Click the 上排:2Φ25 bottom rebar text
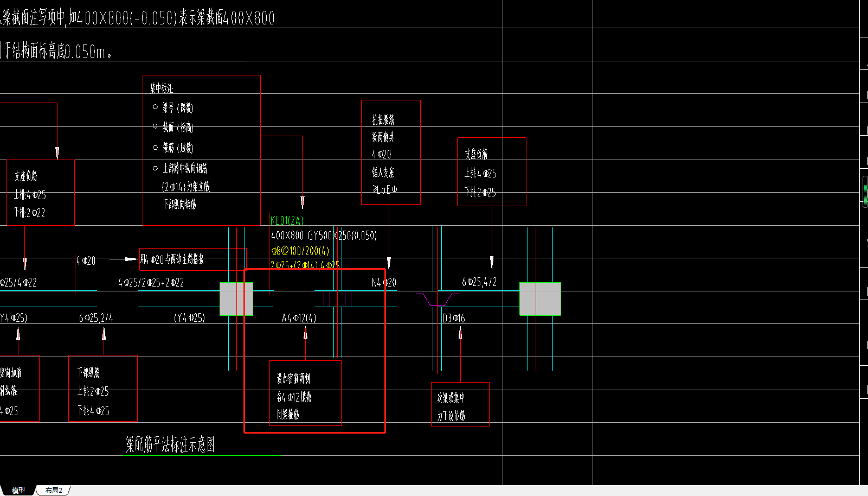The width and height of the screenshot is (868, 496). coord(93,391)
